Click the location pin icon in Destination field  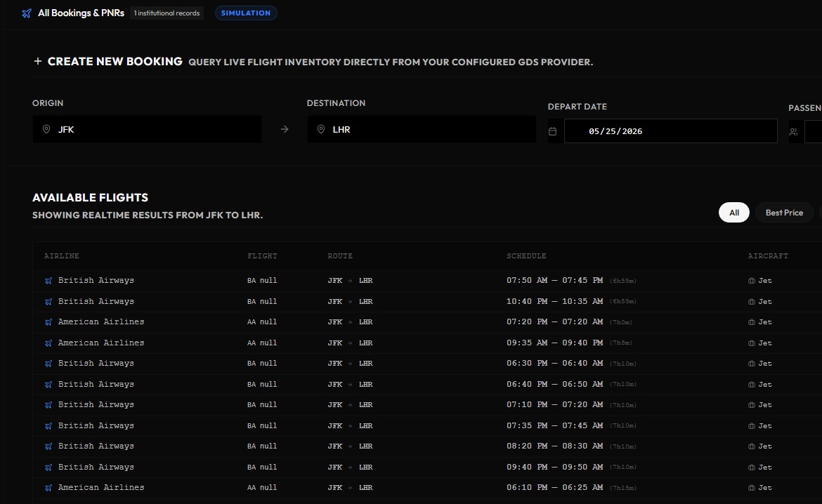tap(321, 129)
